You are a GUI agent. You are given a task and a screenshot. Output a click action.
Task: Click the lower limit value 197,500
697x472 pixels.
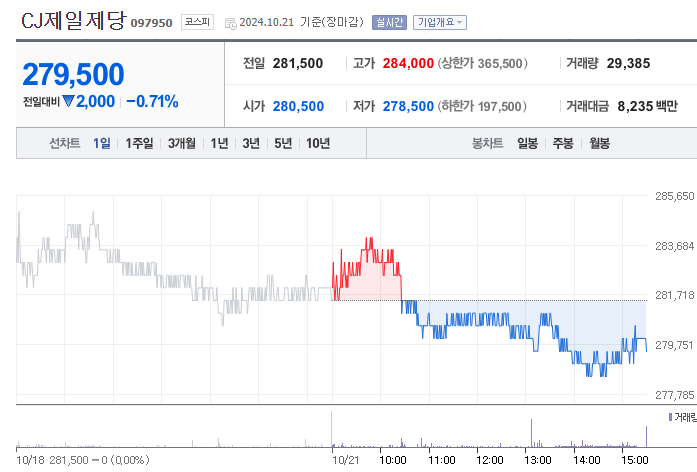tap(500, 106)
